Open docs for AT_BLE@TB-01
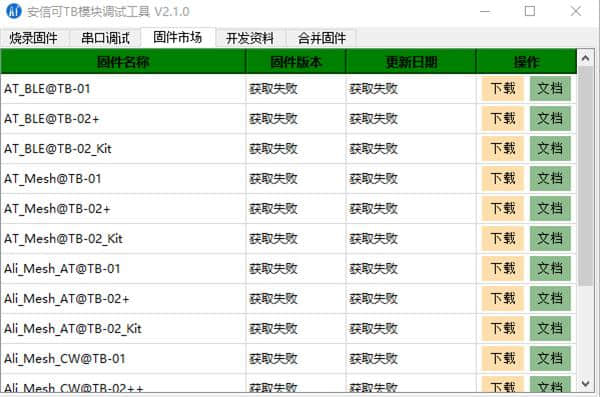Image resolution: width=600 pixels, height=397 pixels. tap(550, 88)
